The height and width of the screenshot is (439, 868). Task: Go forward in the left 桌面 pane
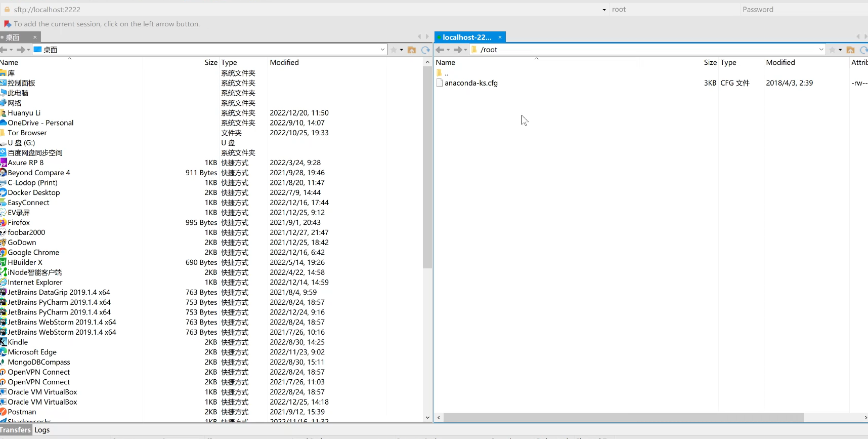tap(21, 50)
